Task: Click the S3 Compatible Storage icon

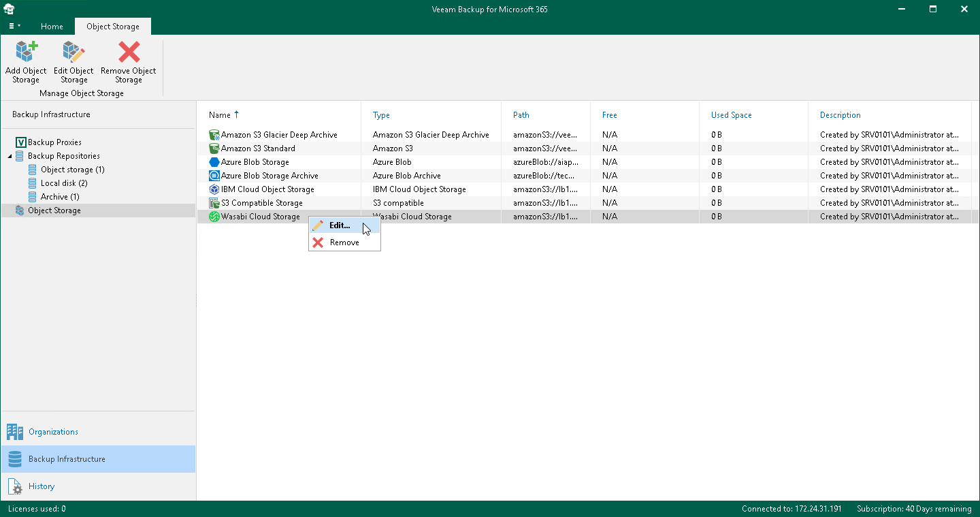Action: pos(214,203)
